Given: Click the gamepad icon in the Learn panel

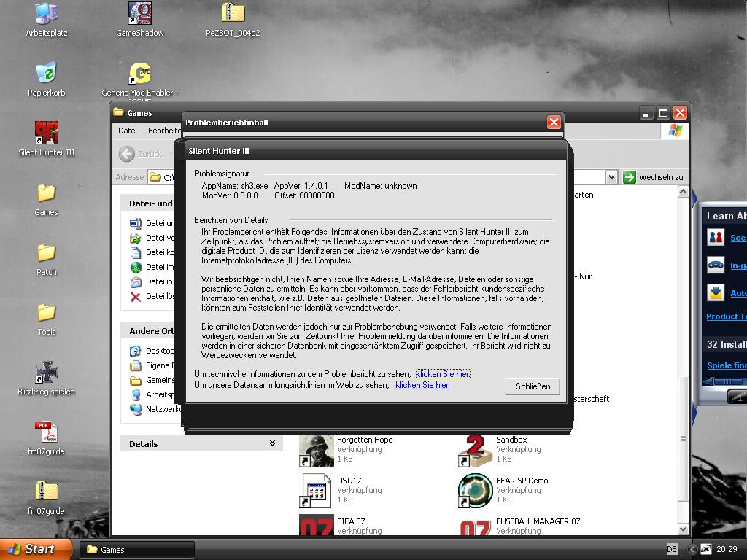Looking at the screenshot, I should click(716, 265).
